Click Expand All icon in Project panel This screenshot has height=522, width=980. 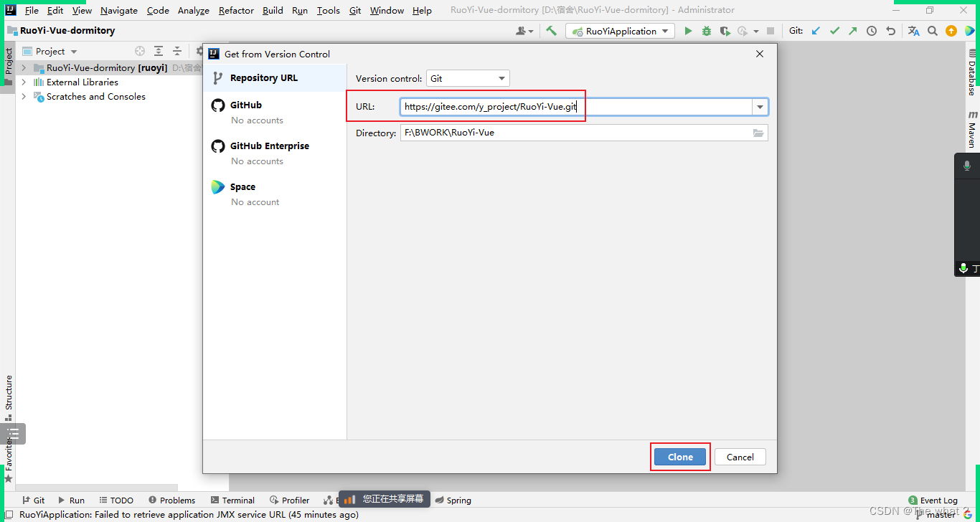click(159, 51)
